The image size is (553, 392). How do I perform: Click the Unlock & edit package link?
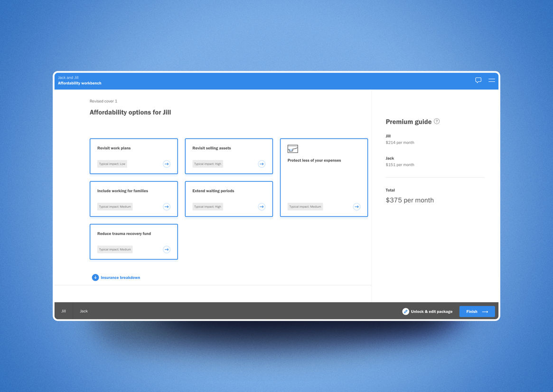click(x=431, y=312)
